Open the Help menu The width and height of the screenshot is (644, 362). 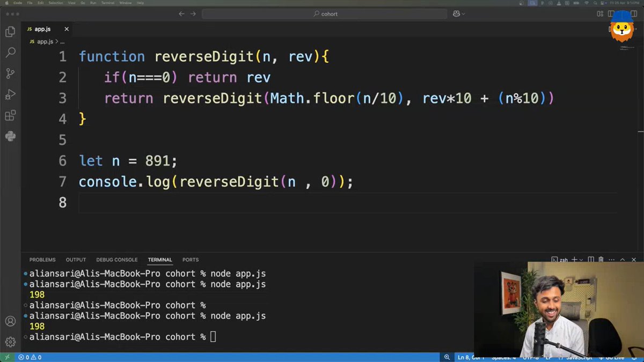[141, 3]
